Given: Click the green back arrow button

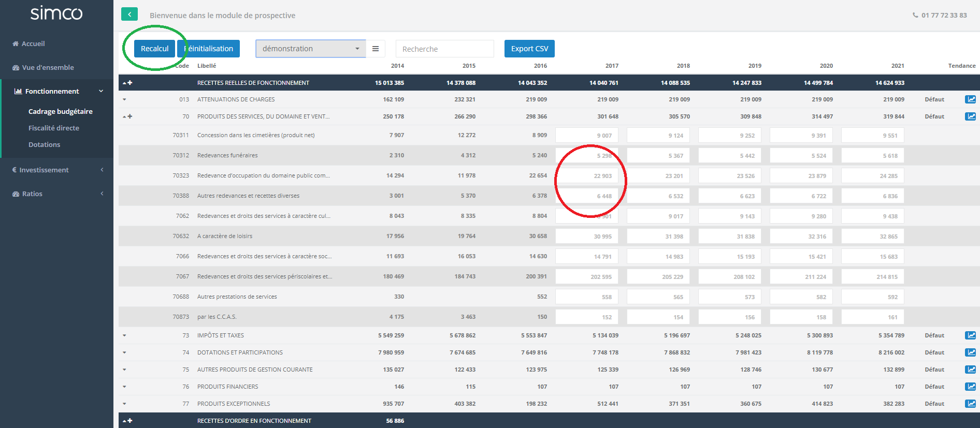Looking at the screenshot, I should 129,14.
